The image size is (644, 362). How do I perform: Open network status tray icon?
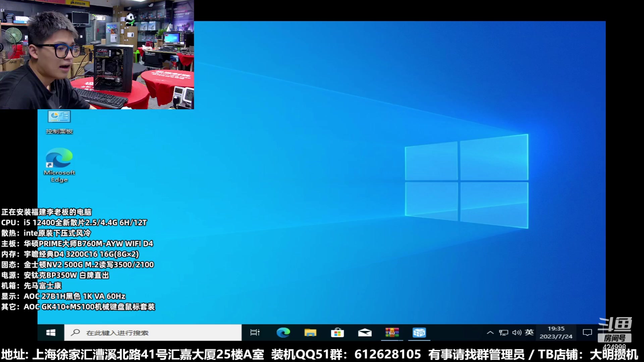pos(503,333)
